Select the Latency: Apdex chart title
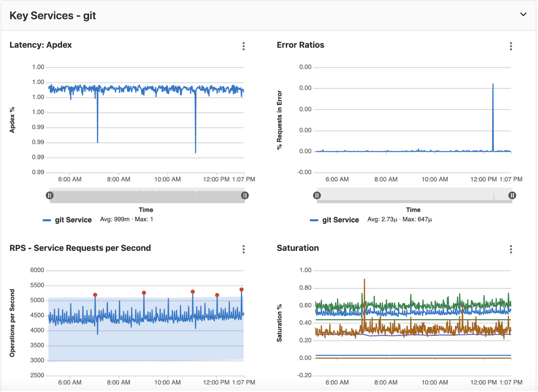 click(41, 45)
